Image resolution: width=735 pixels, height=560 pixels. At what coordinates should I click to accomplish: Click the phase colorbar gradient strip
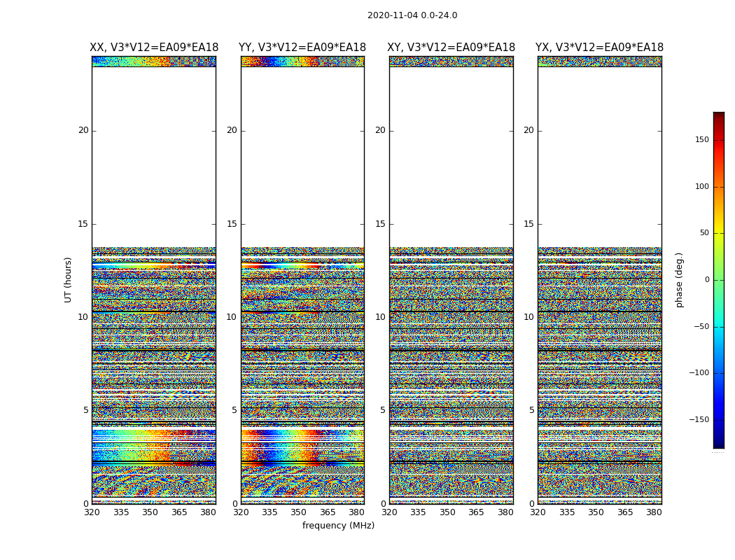719,280
